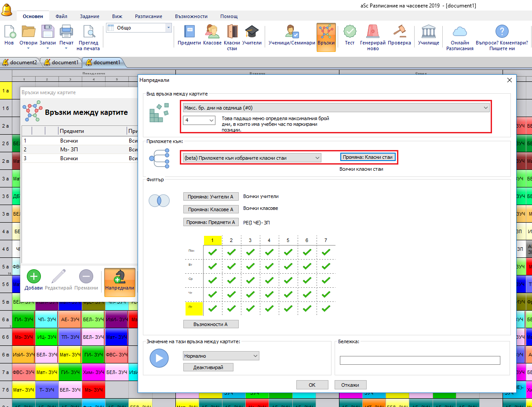Image resolution: width=532 pixels, height=407 pixels.
Task: Toggle the Wednesday period 4 checkmark
Action: click(x=269, y=280)
